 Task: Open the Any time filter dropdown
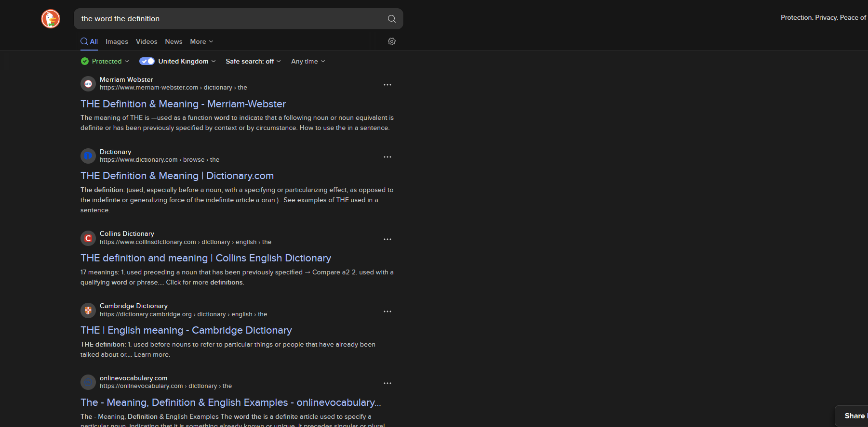coord(308,61)
